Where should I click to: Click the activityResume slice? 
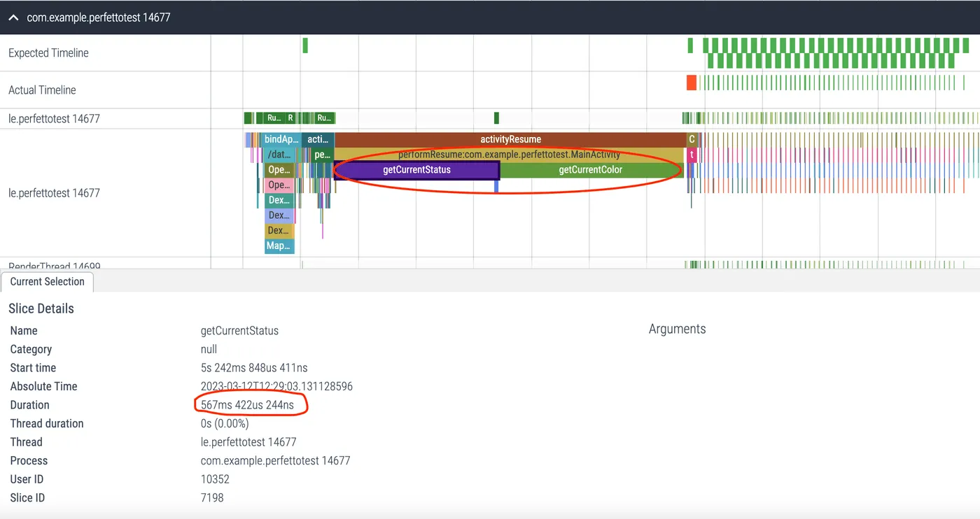[510, 139]
